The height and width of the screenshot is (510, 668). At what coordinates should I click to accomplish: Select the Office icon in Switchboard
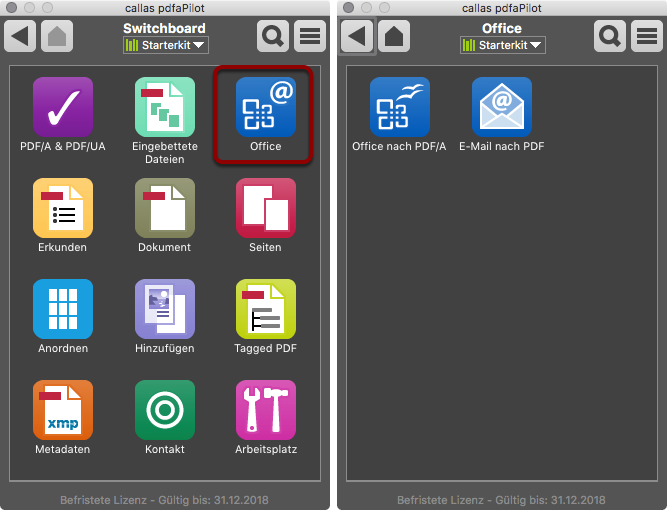point(266,107)
